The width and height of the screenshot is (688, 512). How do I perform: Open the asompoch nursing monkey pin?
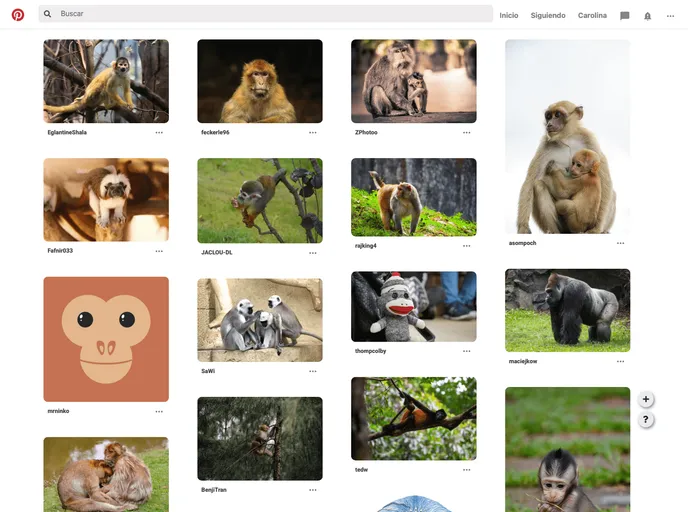[x=567, y=136]
